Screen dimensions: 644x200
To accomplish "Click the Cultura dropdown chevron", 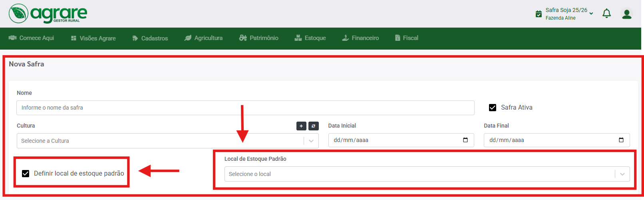I will tap(311, 141).
